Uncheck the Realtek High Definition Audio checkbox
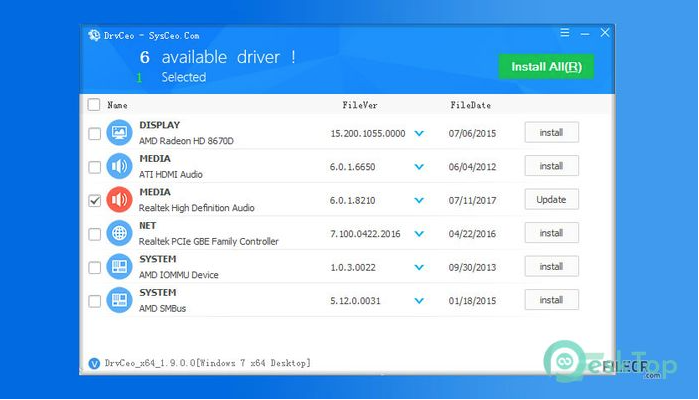Image resolution: width=699 pixels, height=400 pixels. click(94, 200)
